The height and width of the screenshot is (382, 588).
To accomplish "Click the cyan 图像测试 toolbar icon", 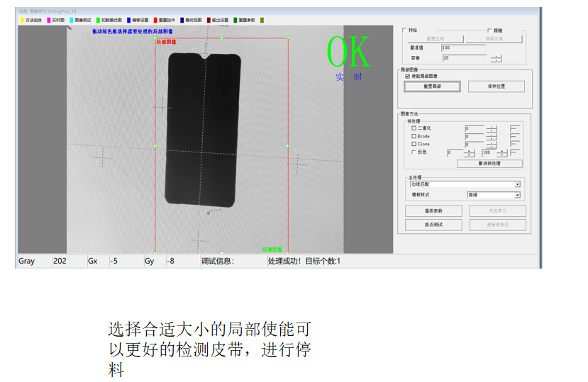I will (72, 20).
